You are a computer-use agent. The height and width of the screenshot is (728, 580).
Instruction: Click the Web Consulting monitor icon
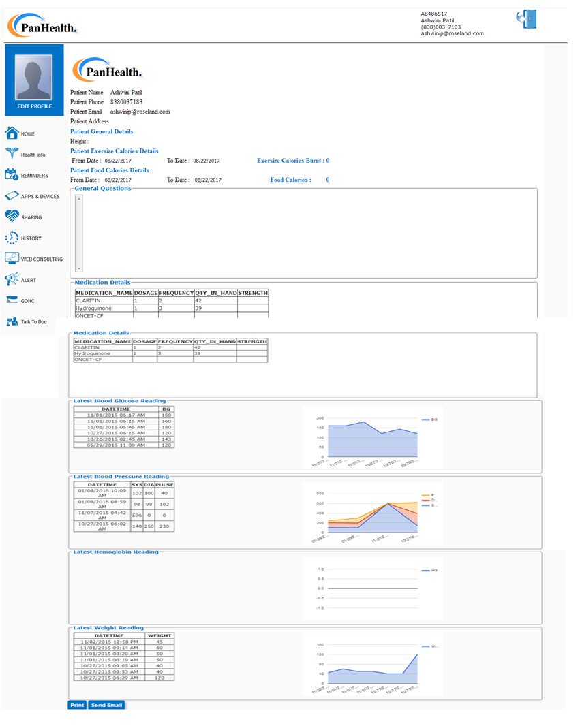click(x=12, y=259)
